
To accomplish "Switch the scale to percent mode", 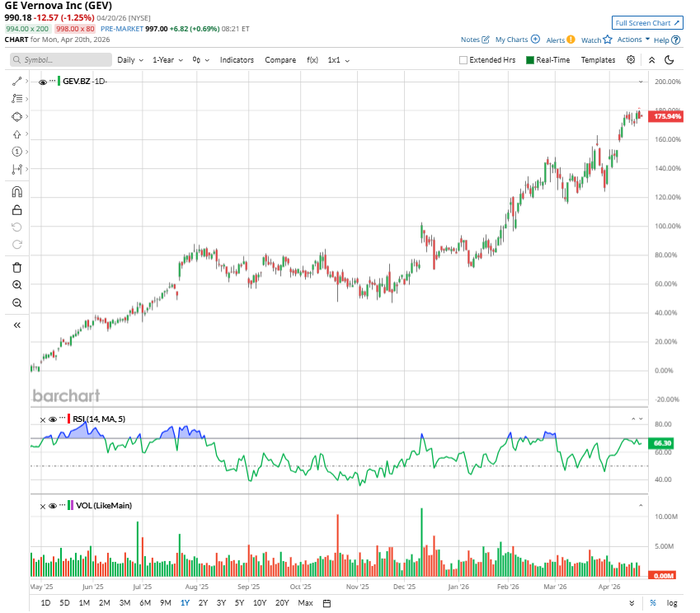I will point(653,603).
